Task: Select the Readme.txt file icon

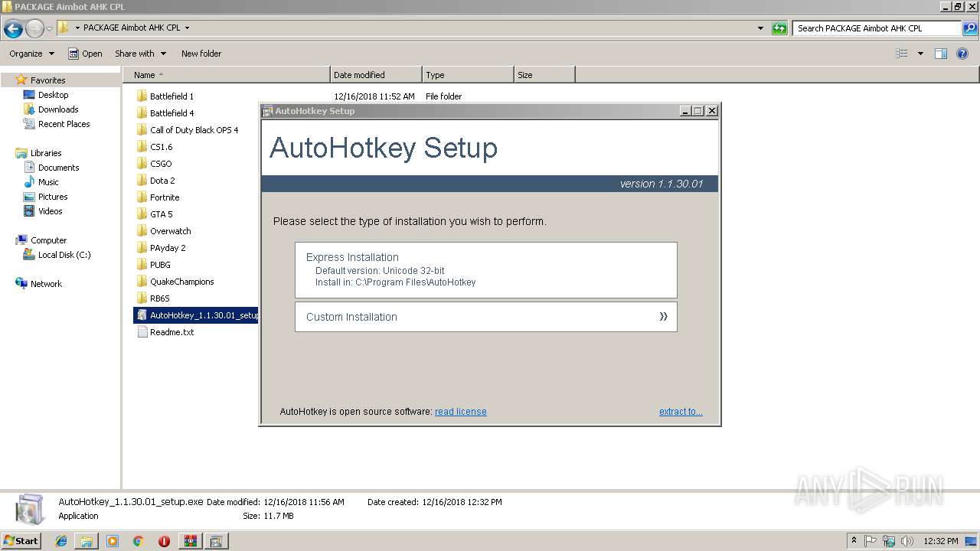Action: tap(142, 332)
